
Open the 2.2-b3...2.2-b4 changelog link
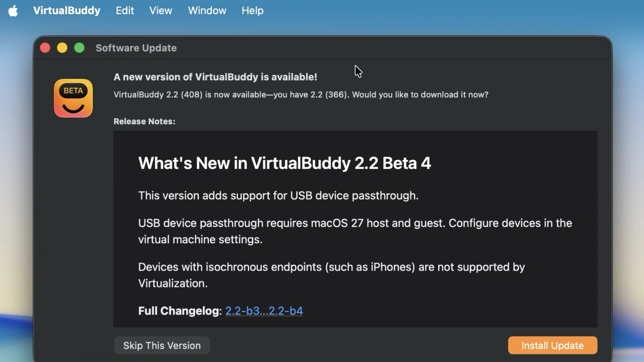pyautogui.click(x=264, y=311)
